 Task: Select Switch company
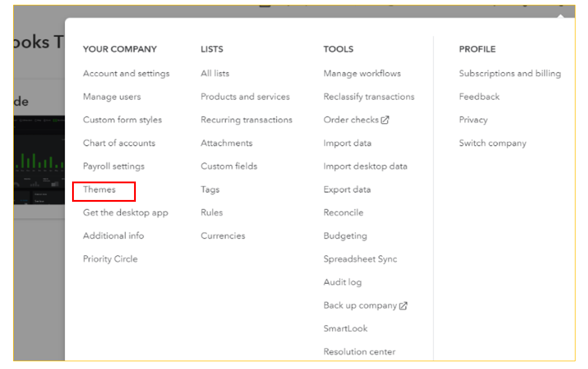[492, 143]
